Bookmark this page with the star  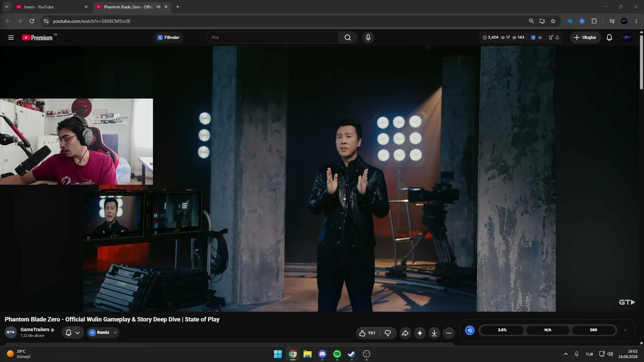pyautogui.click(x=553, y=21)
